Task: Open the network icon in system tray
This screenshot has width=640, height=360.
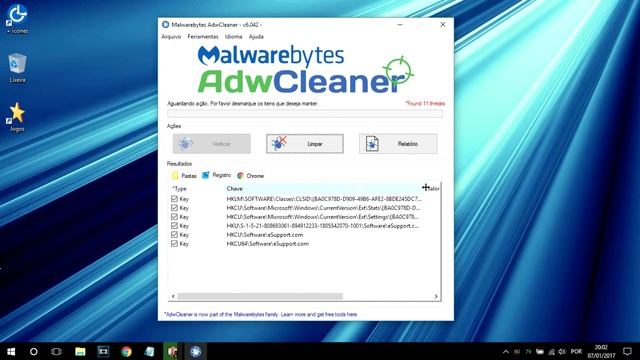Action: click(x=551, y=351)
